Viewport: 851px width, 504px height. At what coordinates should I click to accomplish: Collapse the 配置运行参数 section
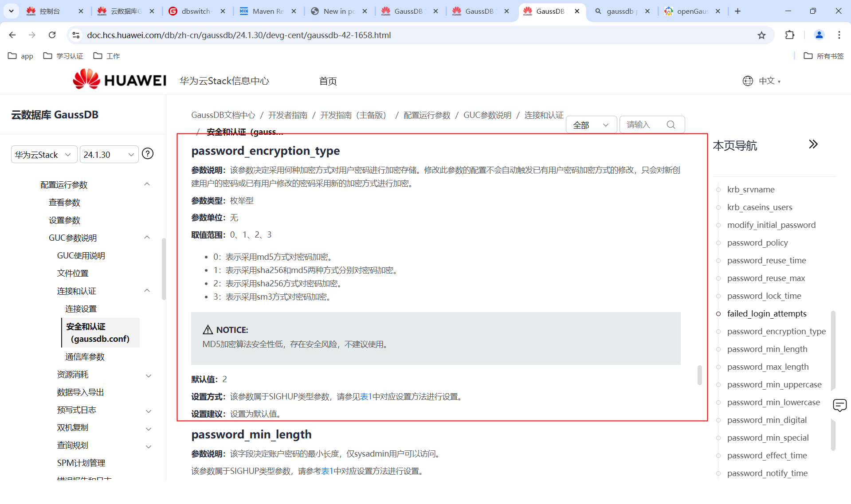(147, 184)
